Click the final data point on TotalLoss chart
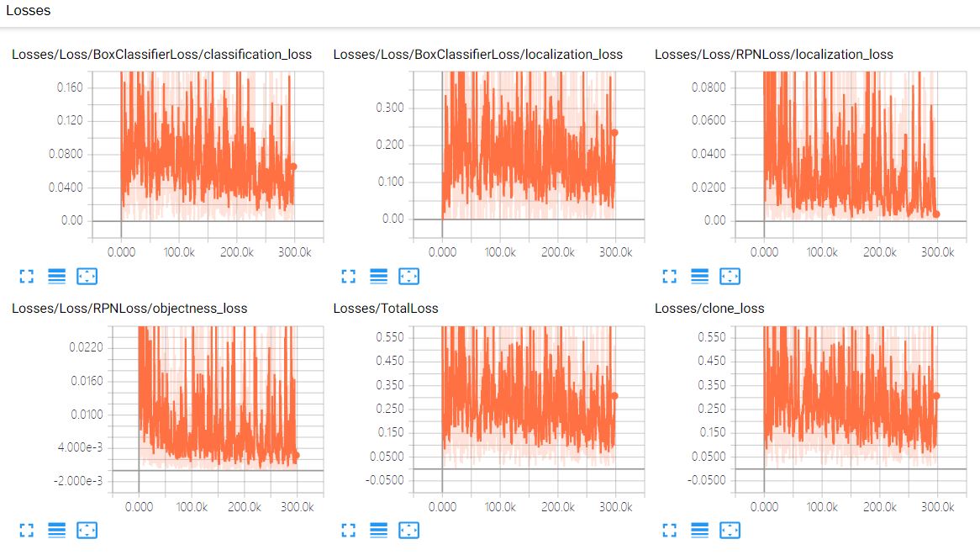 point(614,396)
